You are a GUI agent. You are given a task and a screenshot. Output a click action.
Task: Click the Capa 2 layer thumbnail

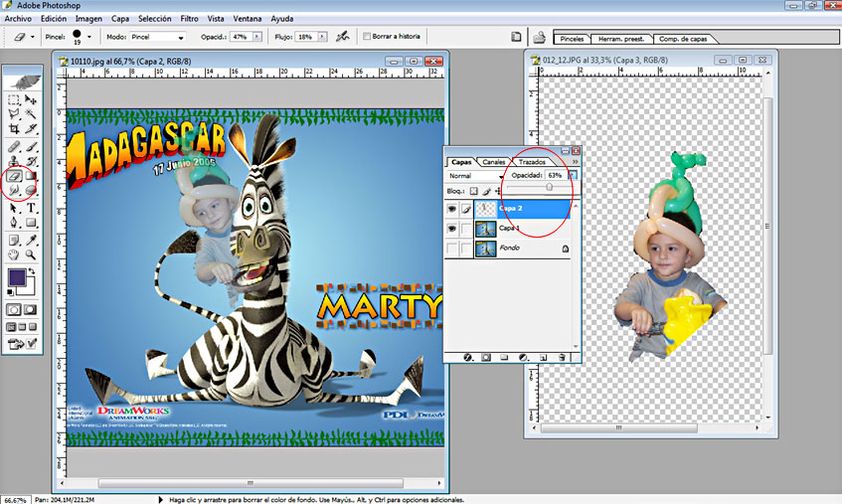click(x=486, y=209)
